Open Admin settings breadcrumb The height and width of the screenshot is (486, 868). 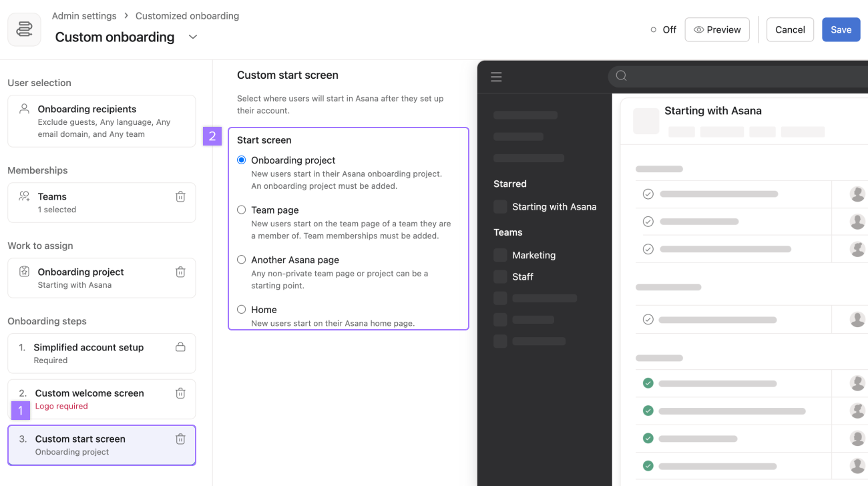(84, 16)
